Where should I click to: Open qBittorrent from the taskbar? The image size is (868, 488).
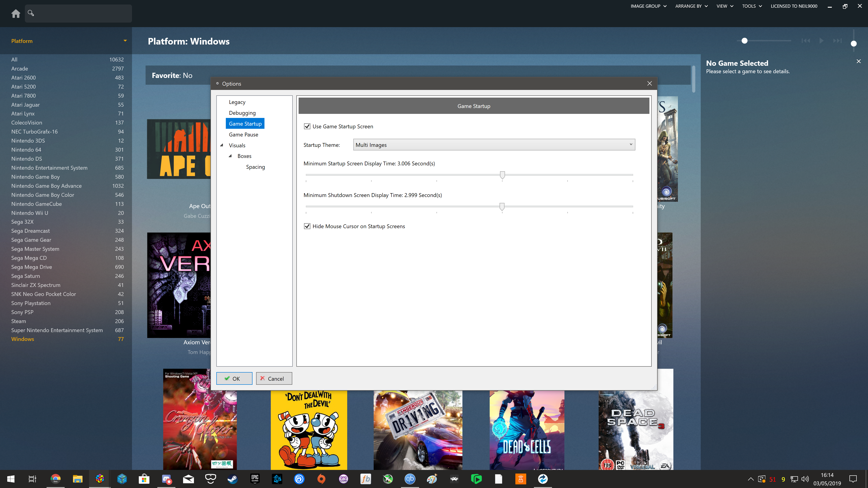410,479
